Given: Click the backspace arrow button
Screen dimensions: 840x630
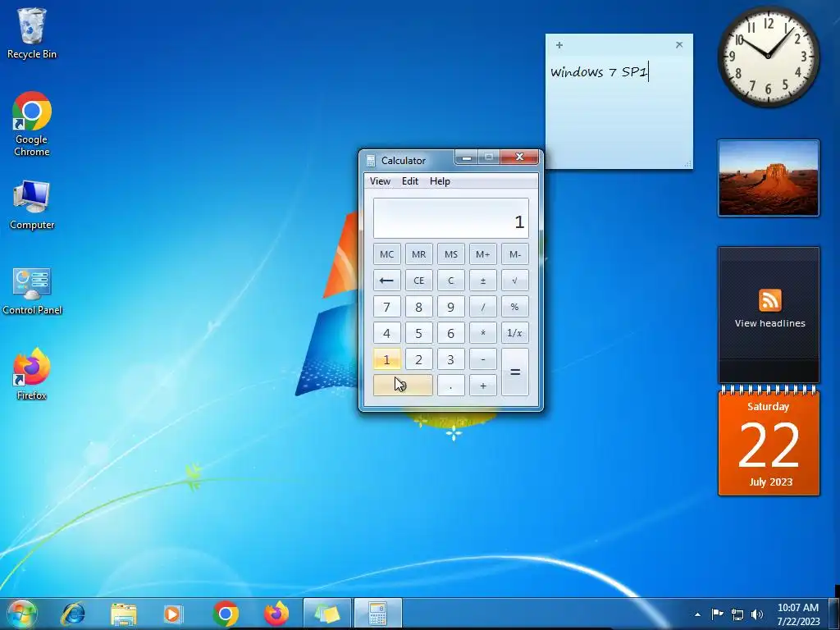Looking at the screenshot, I should pos(387,281).
